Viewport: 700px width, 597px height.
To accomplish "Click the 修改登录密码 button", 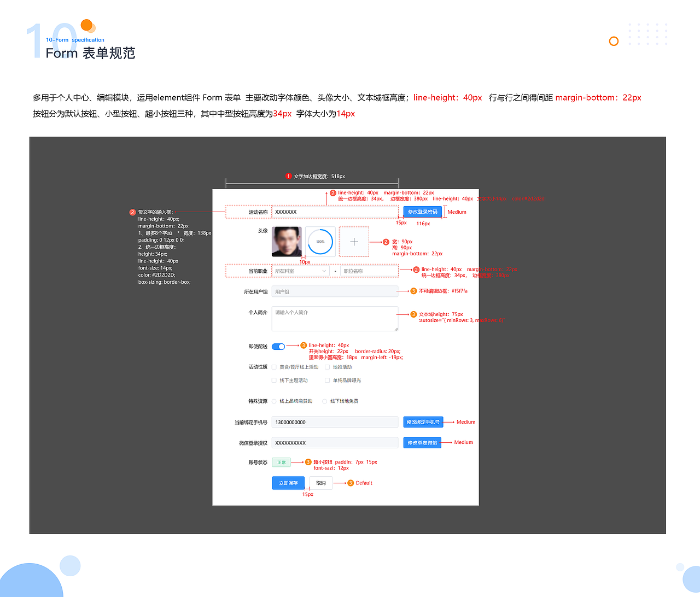I will click(423, 212).
